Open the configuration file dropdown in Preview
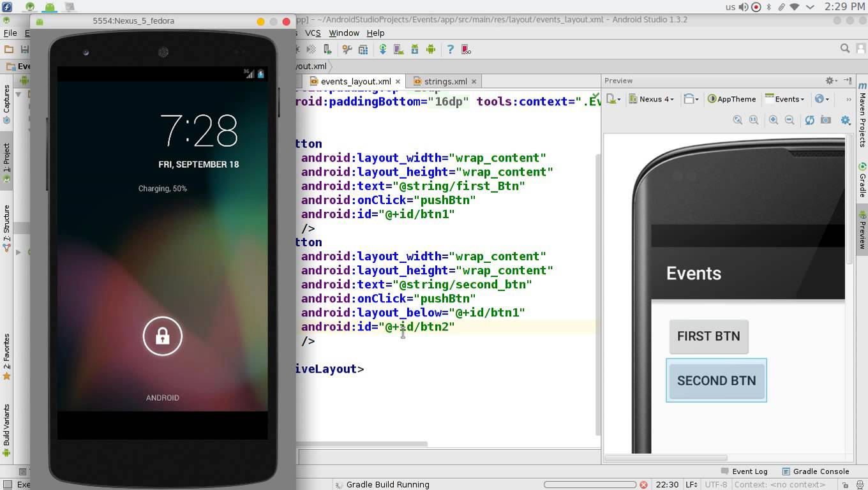 613,99
